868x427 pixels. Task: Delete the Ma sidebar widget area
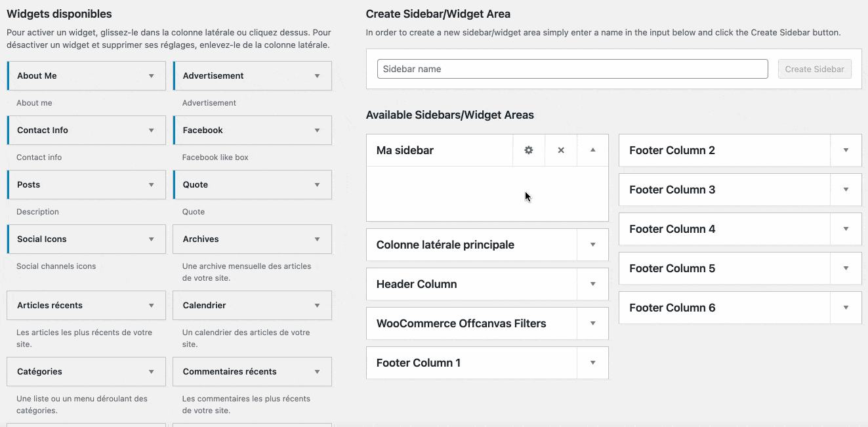561,150
